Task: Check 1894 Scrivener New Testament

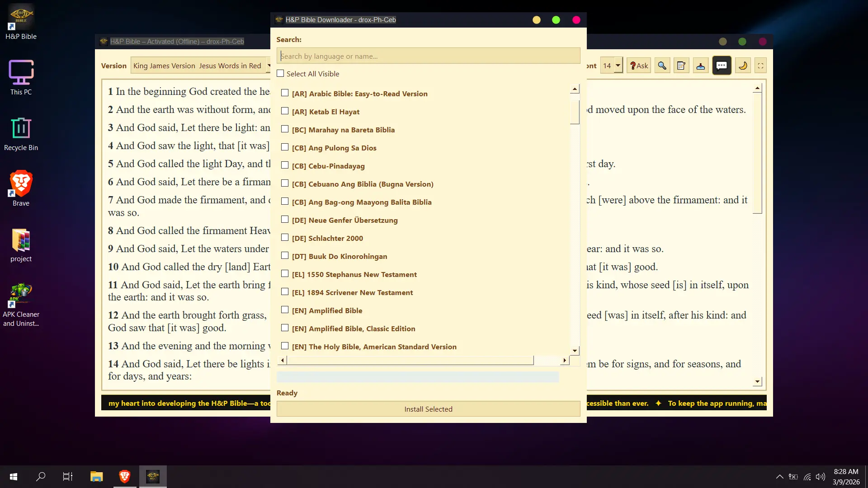Action: coord(285,292)
